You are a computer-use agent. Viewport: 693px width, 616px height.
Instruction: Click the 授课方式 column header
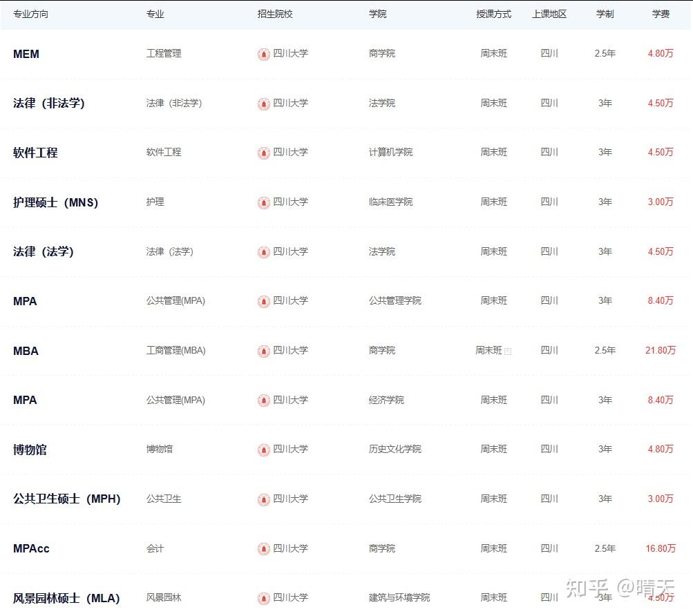click(494, 14)
